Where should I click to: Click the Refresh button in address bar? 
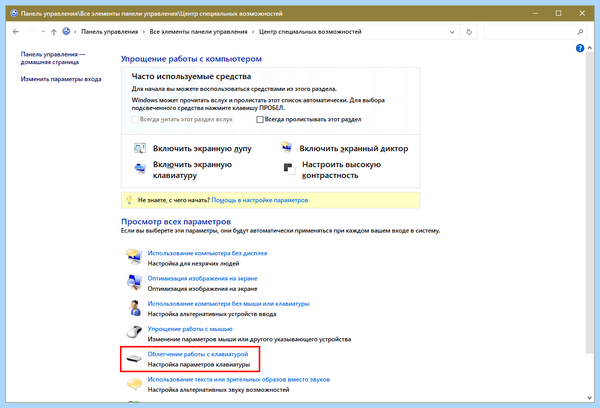[469, 32]
